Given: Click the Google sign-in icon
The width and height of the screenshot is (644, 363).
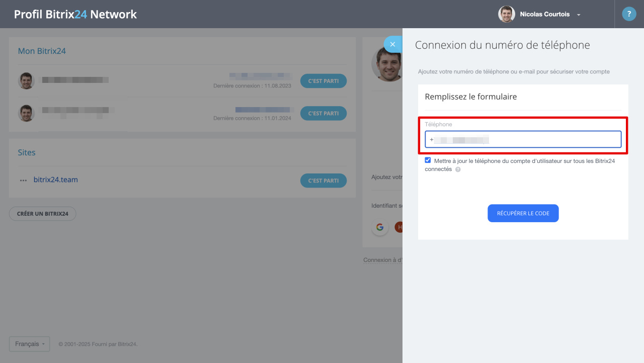Looking at the screenshot, I should [380, 227].
